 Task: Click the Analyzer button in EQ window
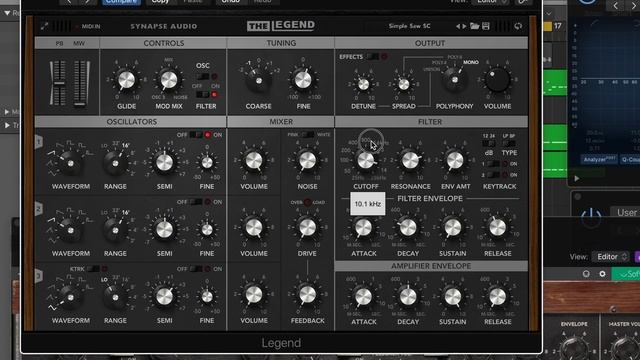599,160
